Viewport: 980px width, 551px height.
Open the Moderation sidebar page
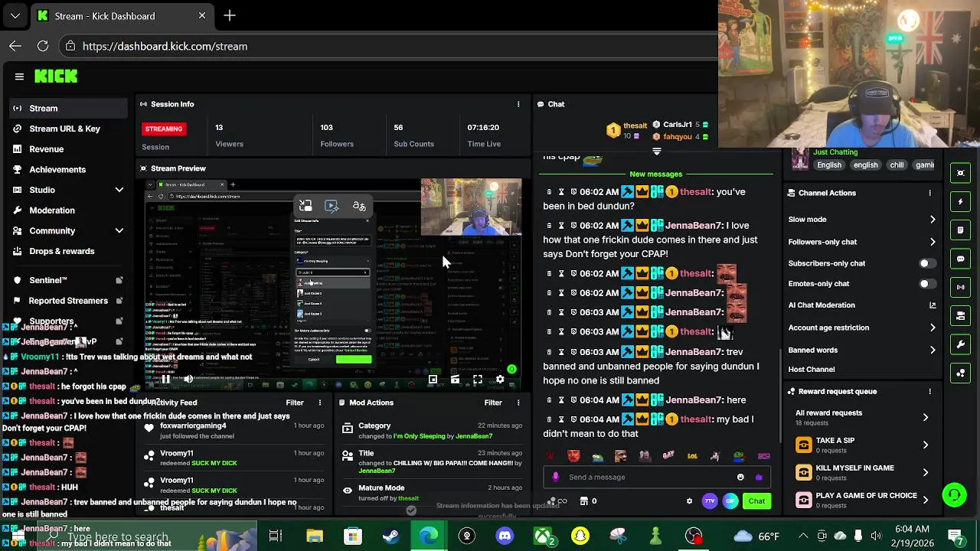69,210
